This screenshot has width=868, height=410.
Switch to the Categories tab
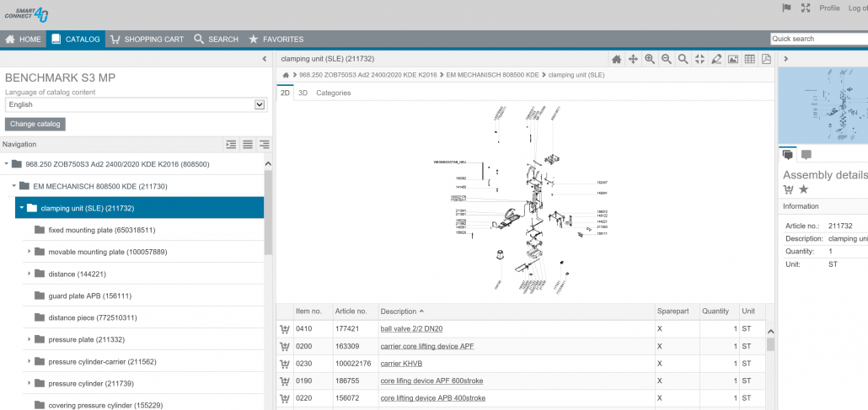[x=333, y=93]
